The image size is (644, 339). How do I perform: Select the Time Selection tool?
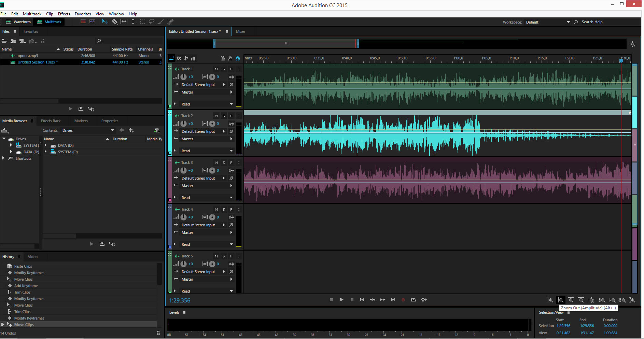point(133,22)
